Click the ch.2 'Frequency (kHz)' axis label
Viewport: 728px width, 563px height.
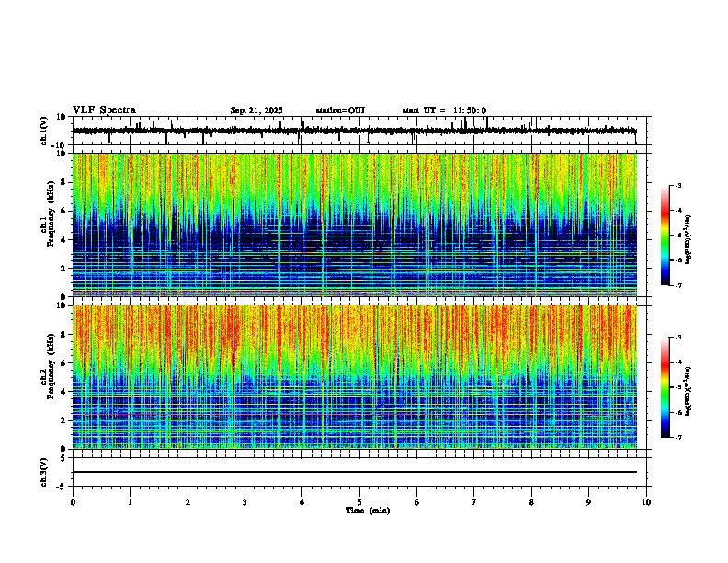coord(51,365)
